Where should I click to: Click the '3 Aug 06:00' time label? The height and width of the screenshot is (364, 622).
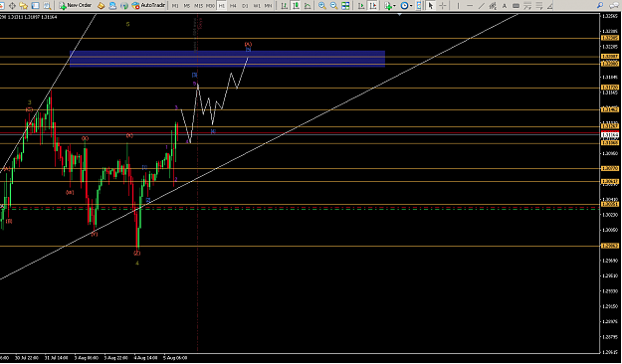point(86,357)
